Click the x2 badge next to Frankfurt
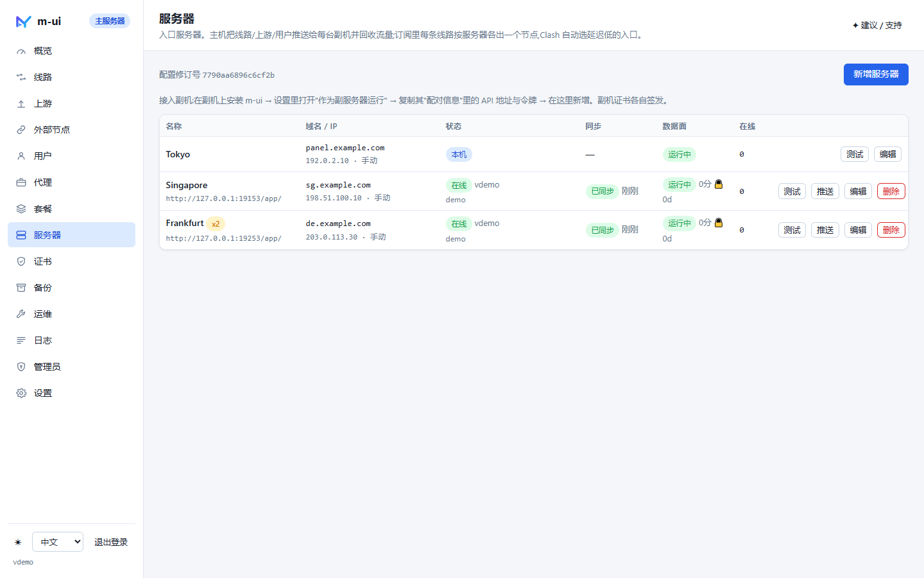 216,224
